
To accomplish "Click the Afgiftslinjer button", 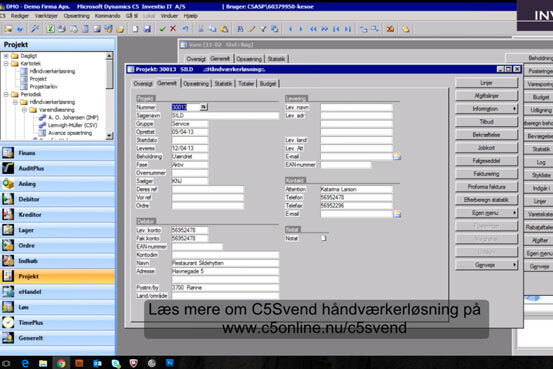I will (486, 96).
